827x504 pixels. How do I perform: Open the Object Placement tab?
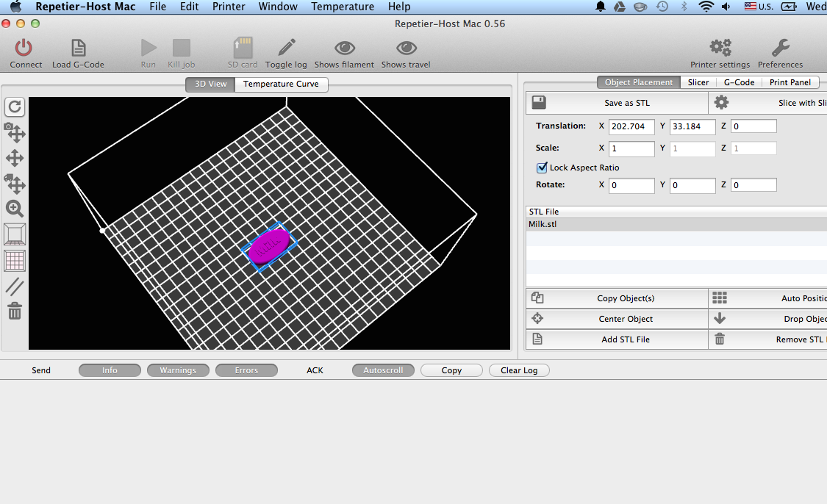tap(639, 82)
